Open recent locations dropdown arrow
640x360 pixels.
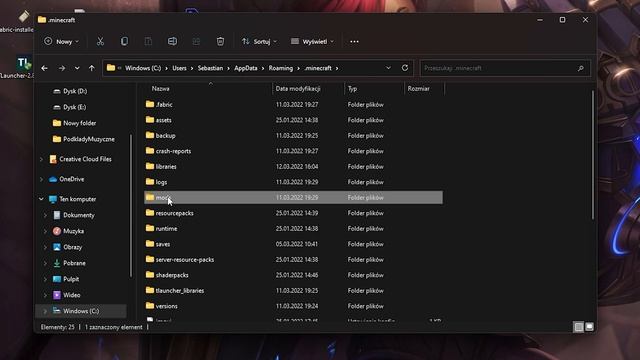[77, 68]
